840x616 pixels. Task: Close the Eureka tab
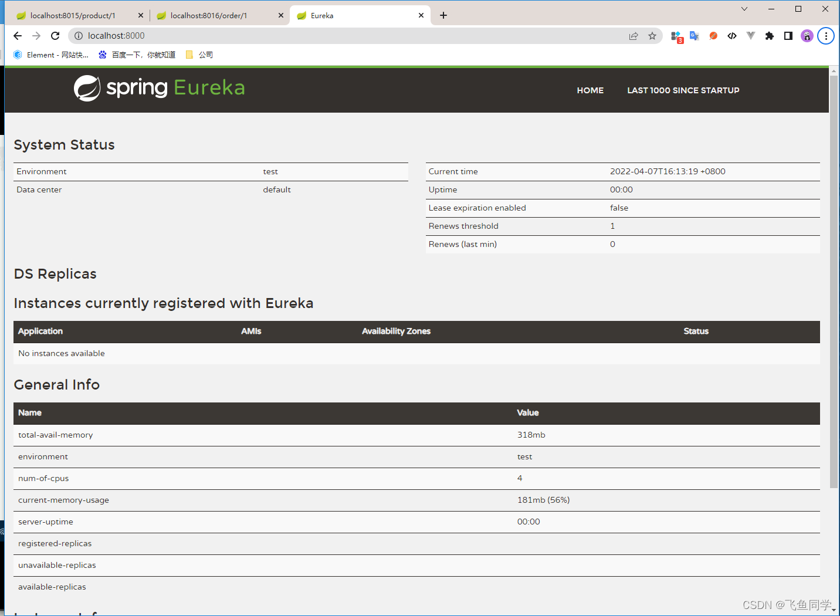point(421,15)
